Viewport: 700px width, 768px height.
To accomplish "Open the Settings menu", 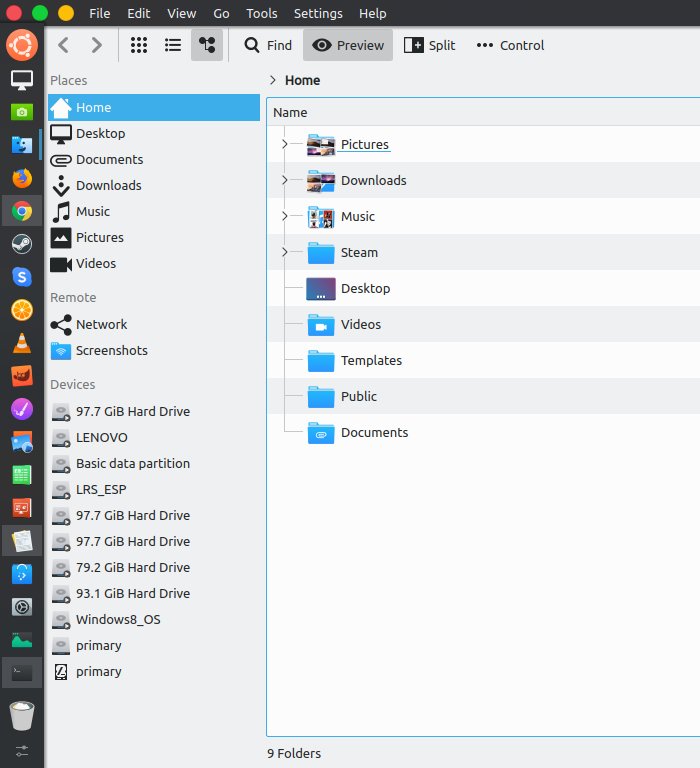I will tap(318, 13).
